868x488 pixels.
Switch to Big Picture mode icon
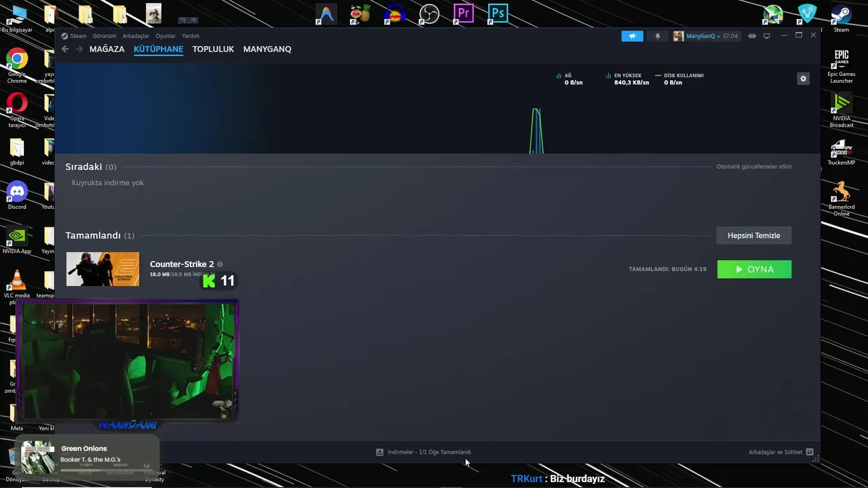point(767,36)
